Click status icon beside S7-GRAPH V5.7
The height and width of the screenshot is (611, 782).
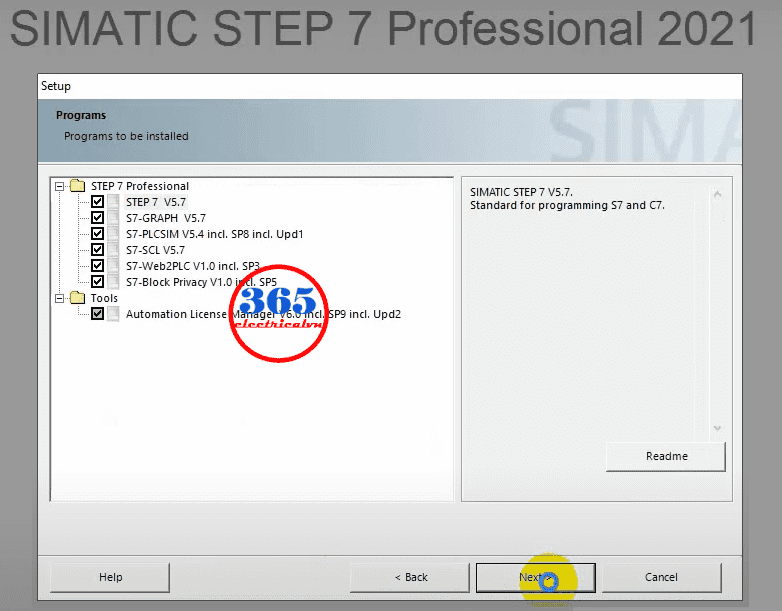[114, 217]
